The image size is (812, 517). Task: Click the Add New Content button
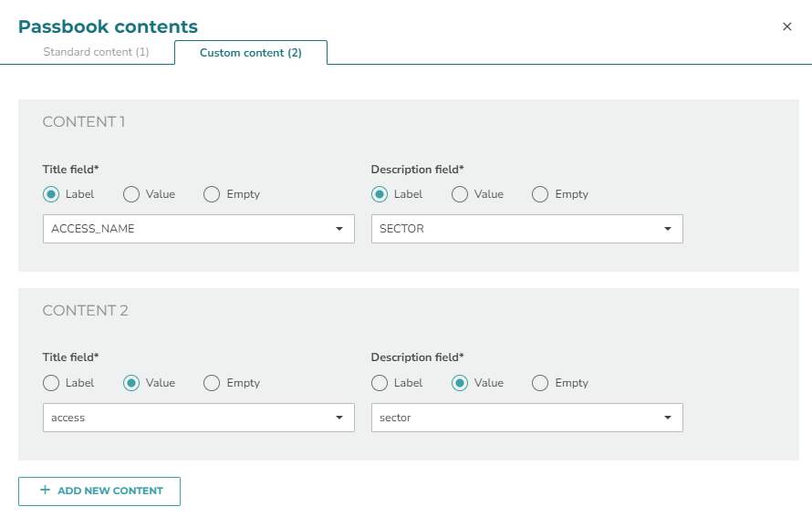click(x=99, y=491)
